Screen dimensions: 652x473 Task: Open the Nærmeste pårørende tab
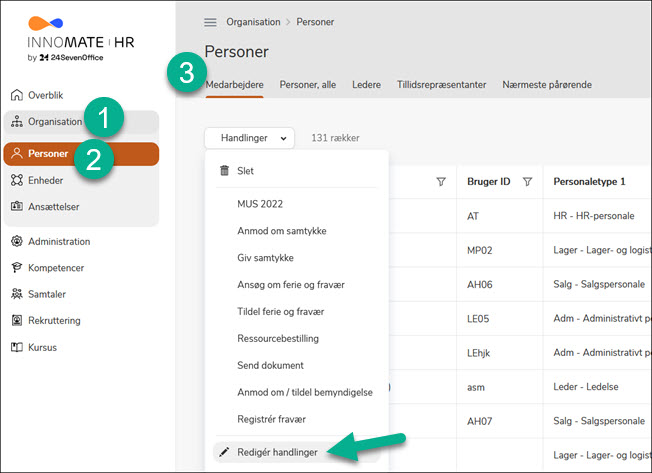click(546, 85)
